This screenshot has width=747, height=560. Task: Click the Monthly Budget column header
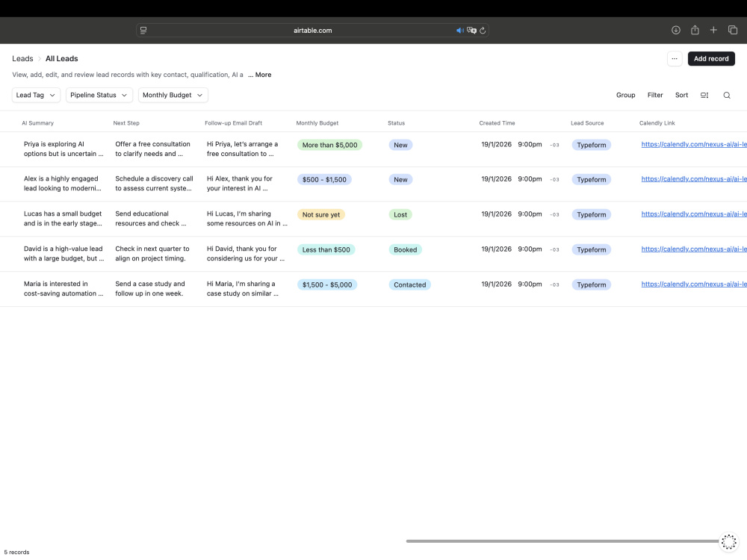point(317,123)
